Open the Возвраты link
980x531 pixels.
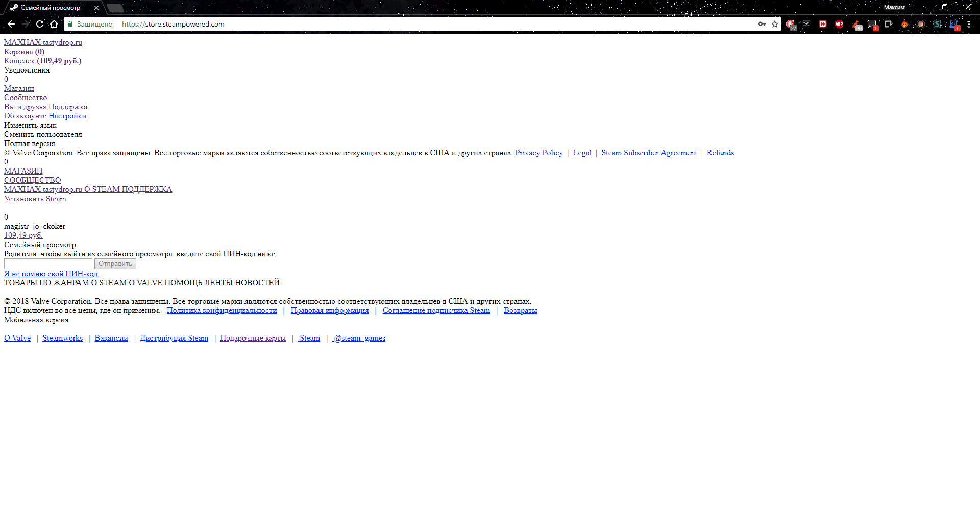coord(521,310)
